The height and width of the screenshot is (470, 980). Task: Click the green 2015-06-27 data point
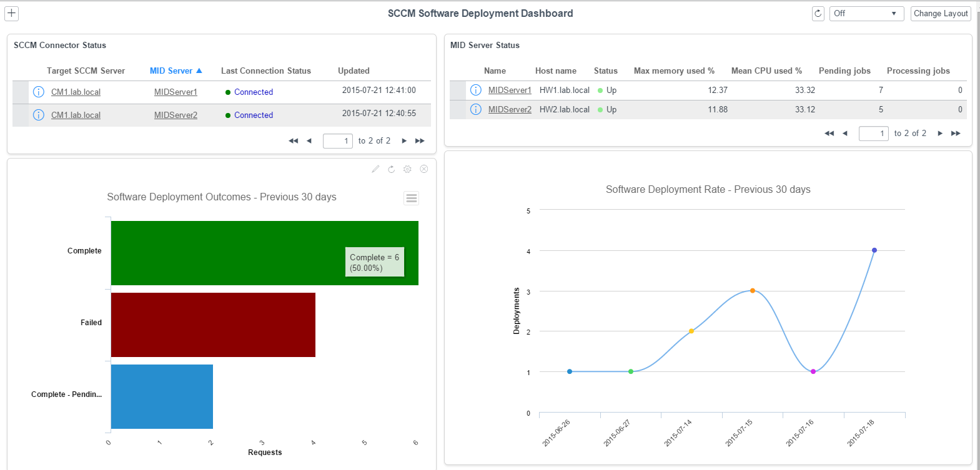click(631, 371)
